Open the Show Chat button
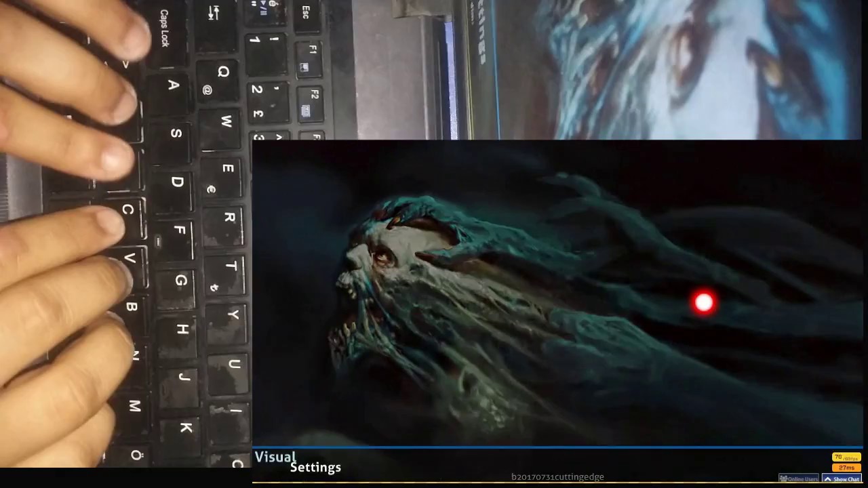Screen dimensions: 868x488 point(842,479)
